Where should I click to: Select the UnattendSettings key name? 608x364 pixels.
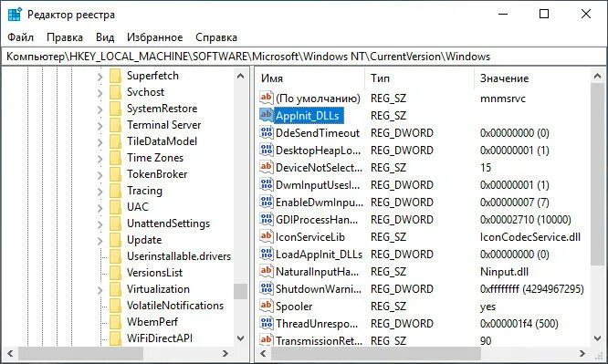pos(168,224)
